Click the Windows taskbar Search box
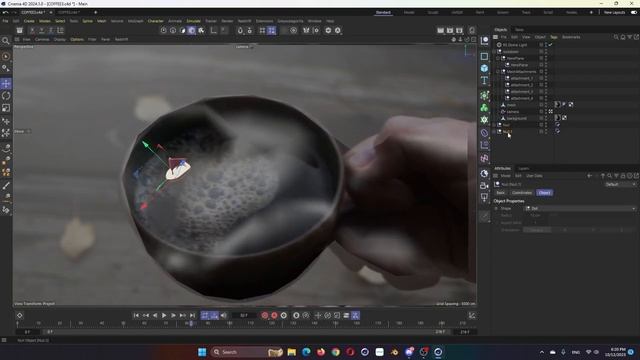Viewport: 640px width, 360px height. (246, 352)
